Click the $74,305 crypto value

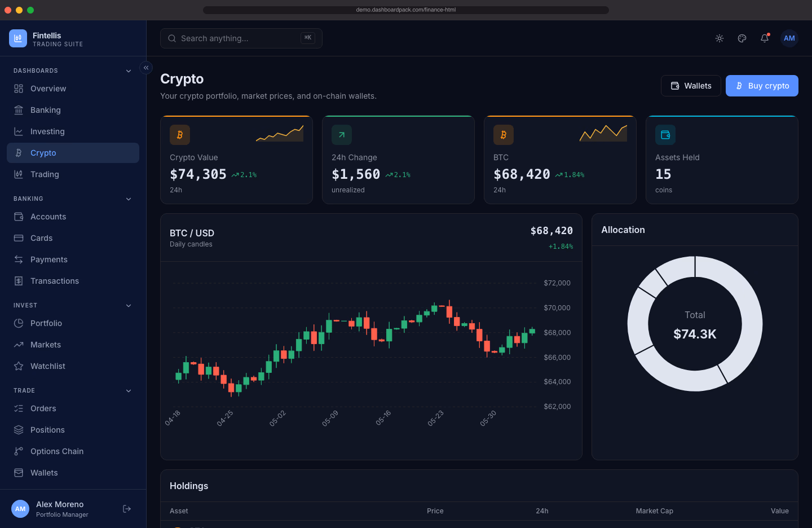(x=198, y=174)
